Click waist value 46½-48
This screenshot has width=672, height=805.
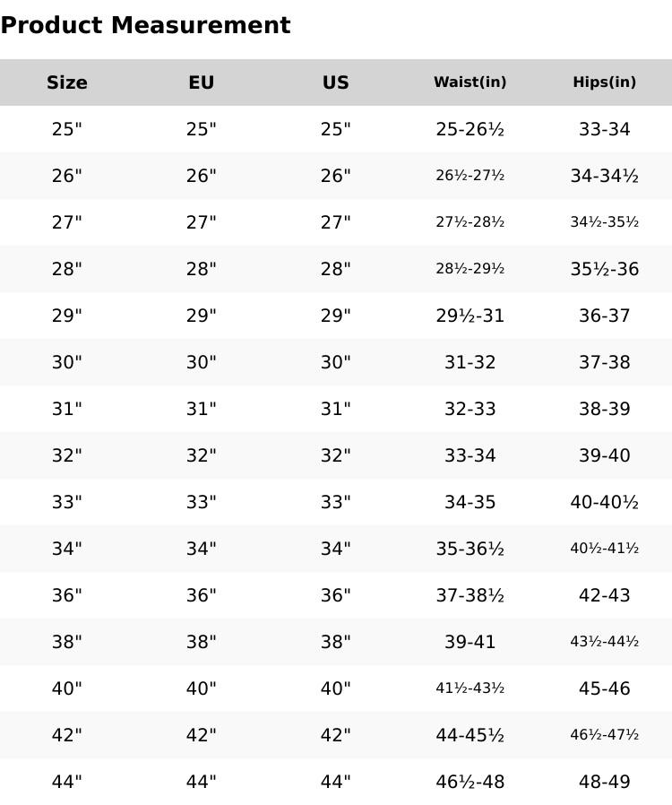click(x=470, y=782)
